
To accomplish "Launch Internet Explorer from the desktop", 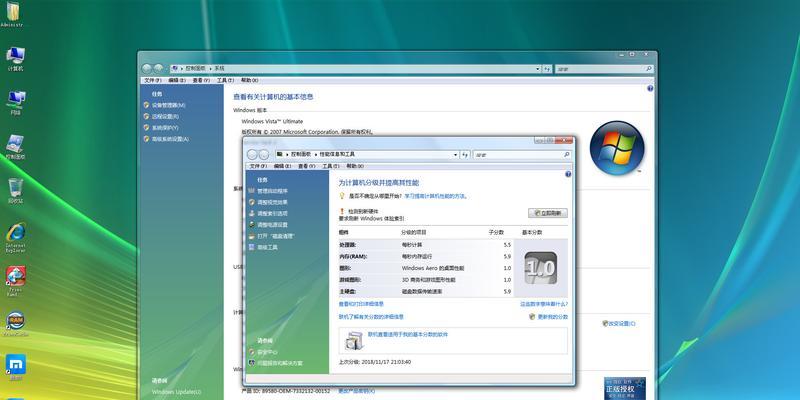I will tap(15, 238).
